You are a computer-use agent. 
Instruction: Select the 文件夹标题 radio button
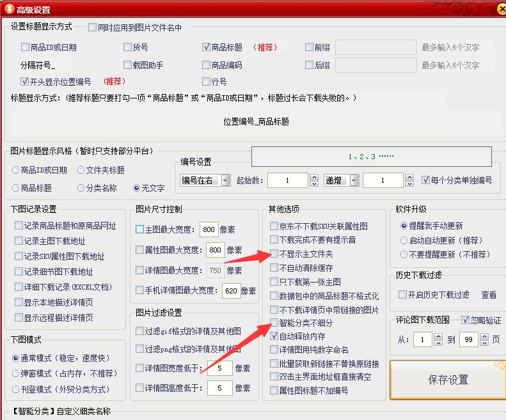coord(81,170)
